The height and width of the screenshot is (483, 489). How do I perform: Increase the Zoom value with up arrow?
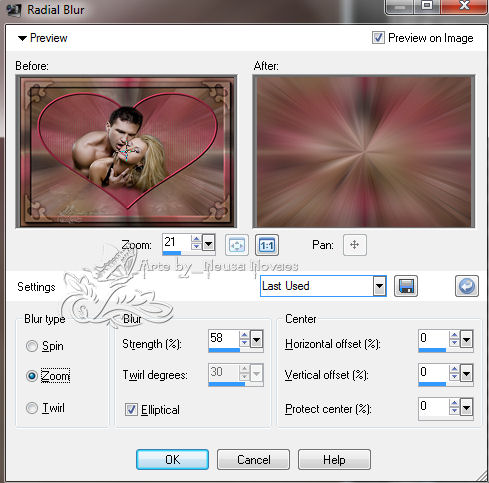click(x=196, y=239)
